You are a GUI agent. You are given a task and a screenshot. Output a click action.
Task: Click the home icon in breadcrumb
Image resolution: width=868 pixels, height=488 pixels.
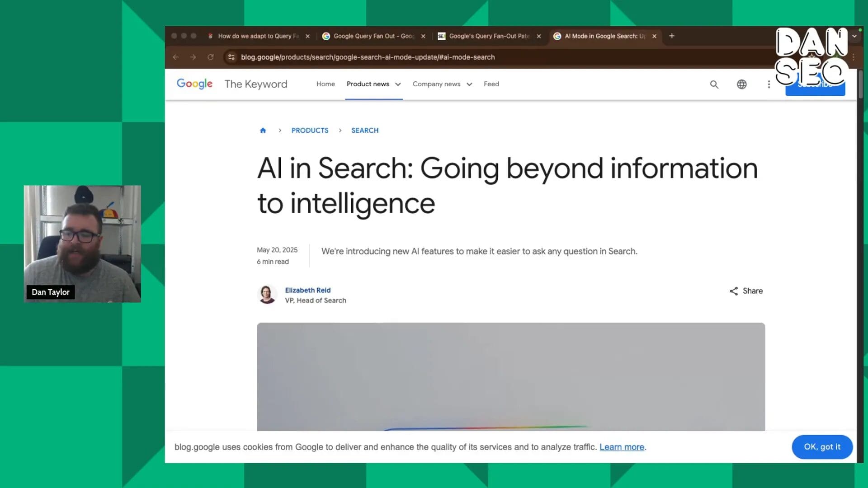[263, 131]
